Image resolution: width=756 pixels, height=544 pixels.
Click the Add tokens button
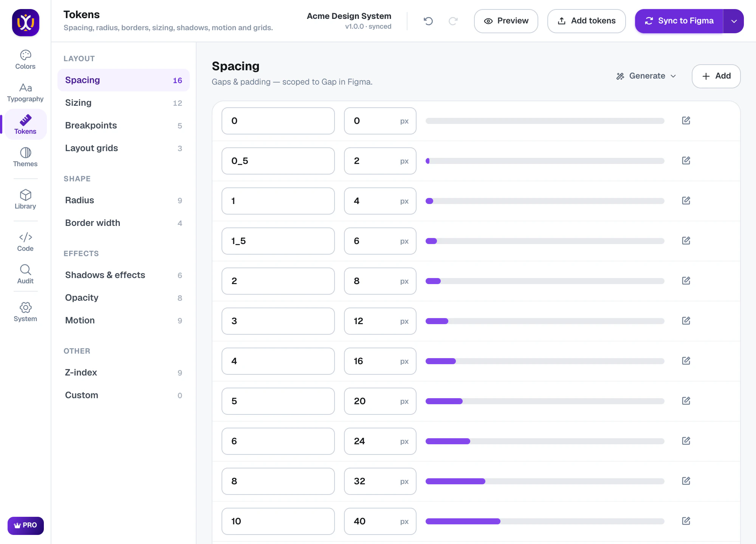[x=587, y=21]
